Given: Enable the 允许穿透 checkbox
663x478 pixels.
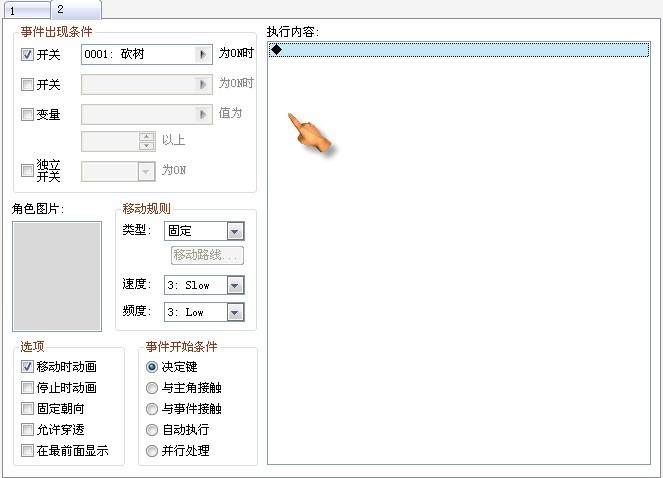Looking at the screenshot, I should click(27, 429).
